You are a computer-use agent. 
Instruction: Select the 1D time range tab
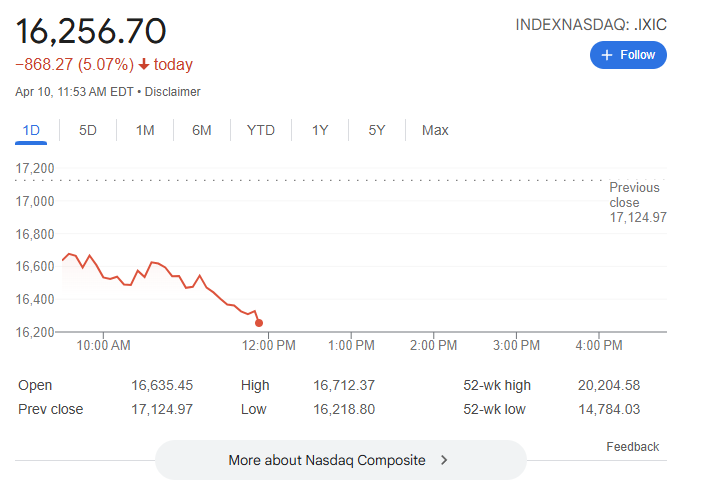31,130
